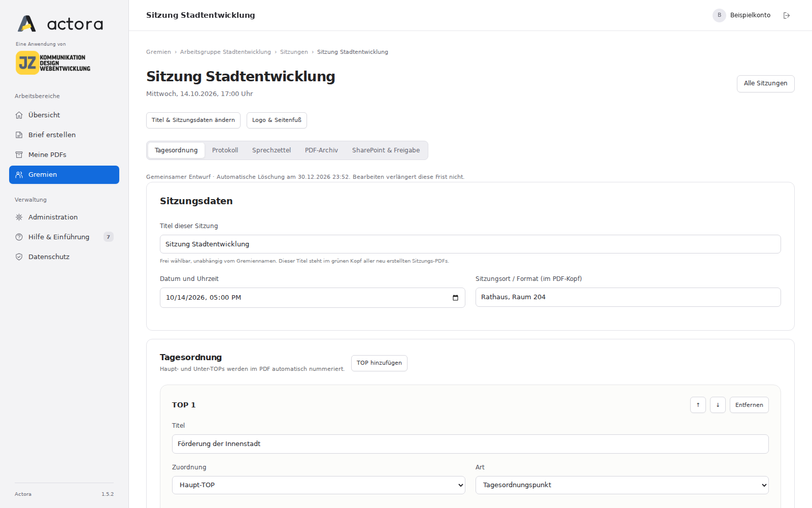
Task: Open Sitzungen breadcrumb link
Action: pyautogui.click(x=294, y=52)
